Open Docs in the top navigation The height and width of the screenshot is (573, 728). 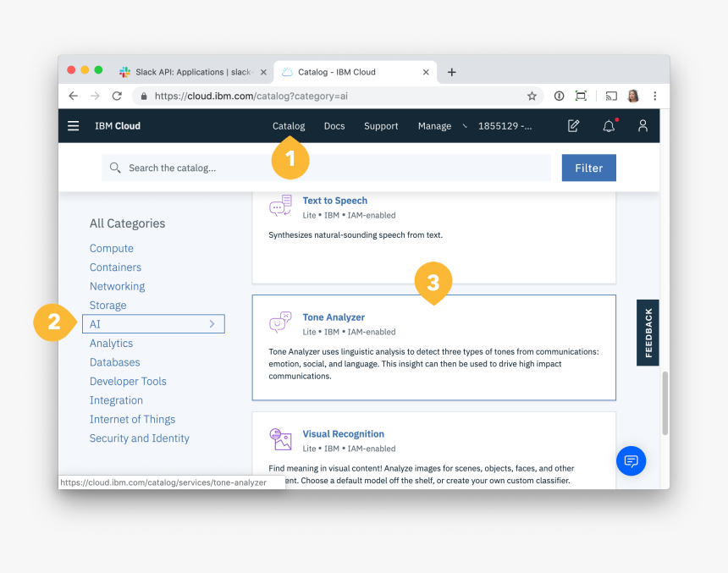[x=334, y=126]
